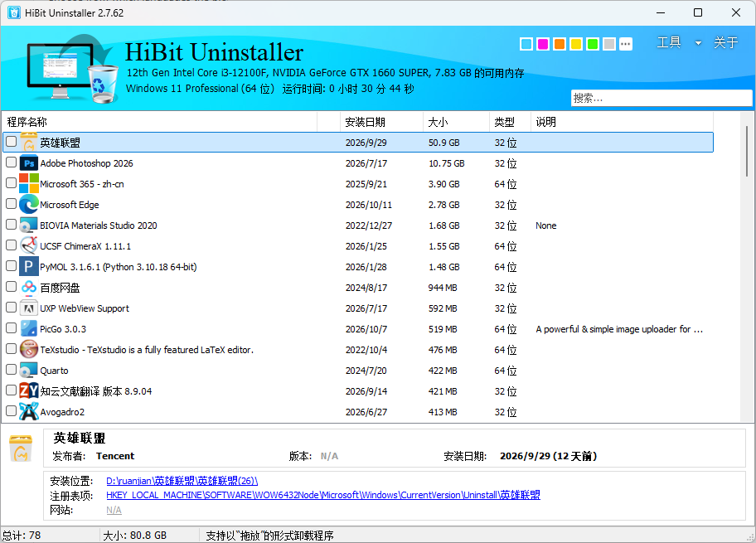Click the PicGo description 'A powerful & simple image uploader'
The height and width of the screenshot is (543, 756).
click(619, 329)
